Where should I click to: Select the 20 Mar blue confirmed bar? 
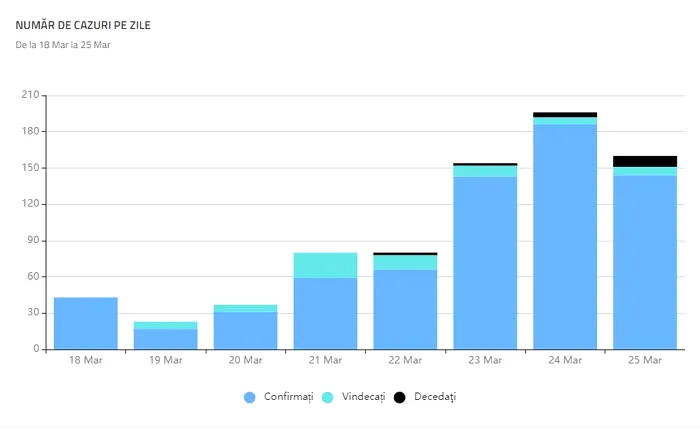246,330
